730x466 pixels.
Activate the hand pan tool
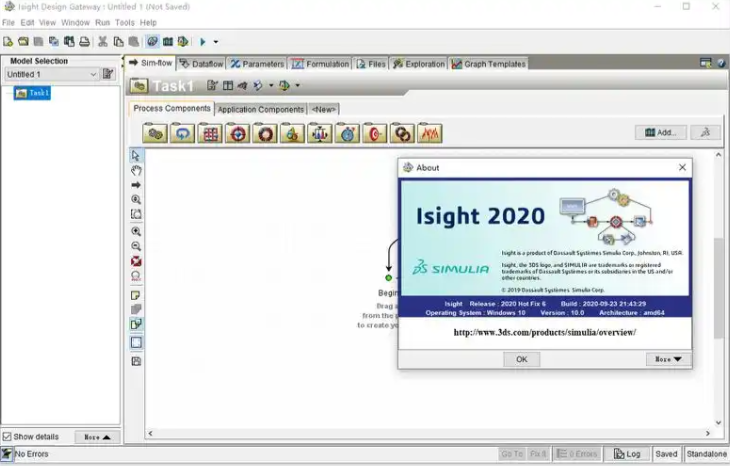coord(136,171)
